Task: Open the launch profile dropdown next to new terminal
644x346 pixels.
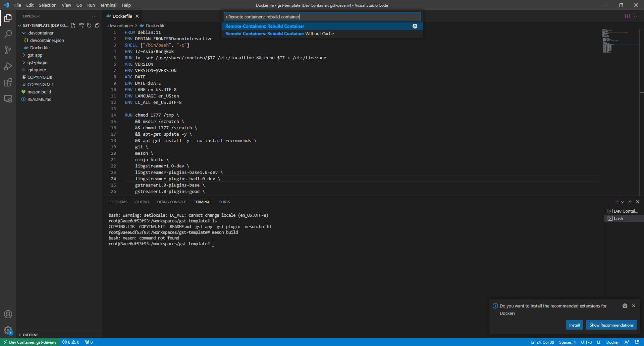Action: [x=623, y=202]
